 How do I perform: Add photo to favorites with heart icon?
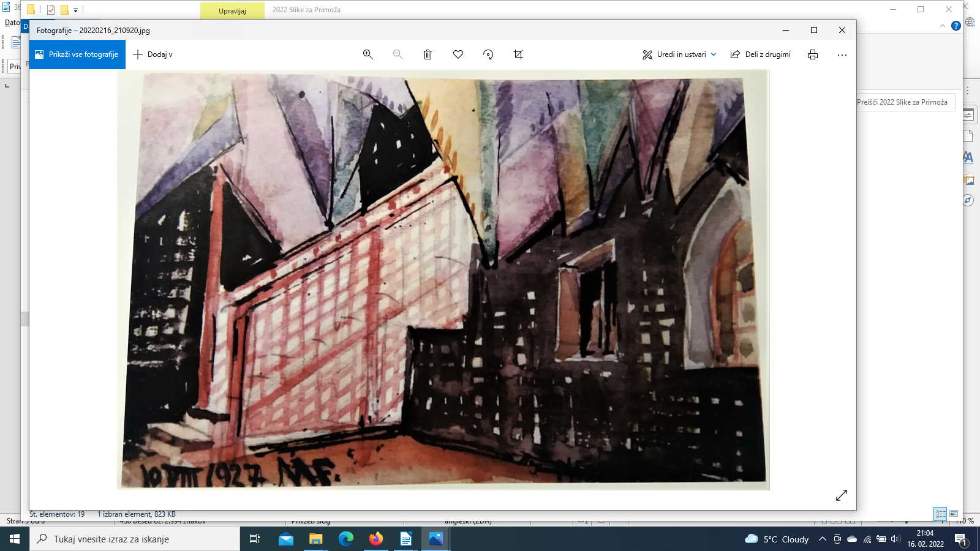458,54
